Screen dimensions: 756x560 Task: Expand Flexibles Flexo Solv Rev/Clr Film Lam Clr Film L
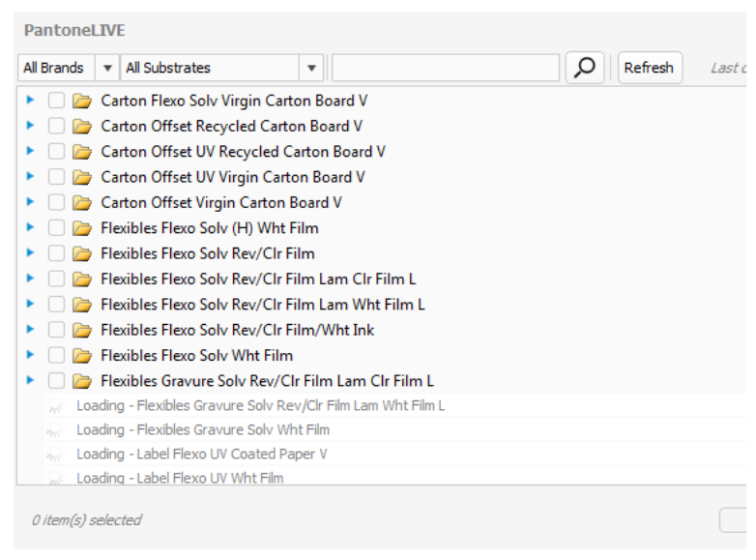pos(30,279)
